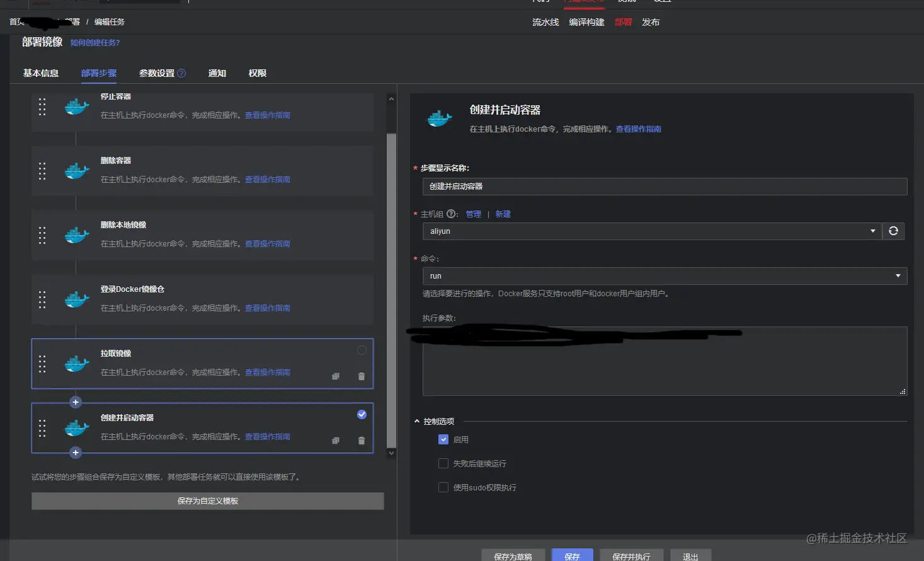The height and width of the screenshot is (561, 924).
Task: Toggle the checked circle on 创建并启动容器 step
Action: [362, 414]
